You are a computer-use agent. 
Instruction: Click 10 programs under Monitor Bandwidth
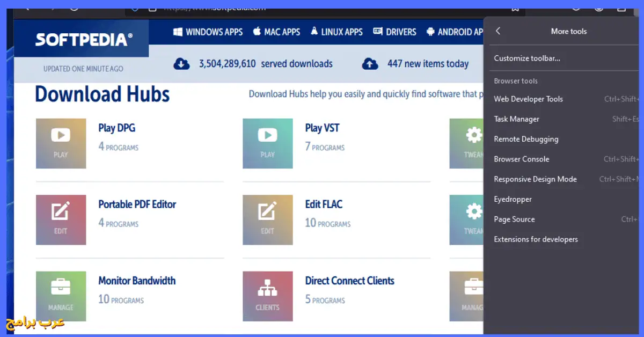(x=121, y=299)
